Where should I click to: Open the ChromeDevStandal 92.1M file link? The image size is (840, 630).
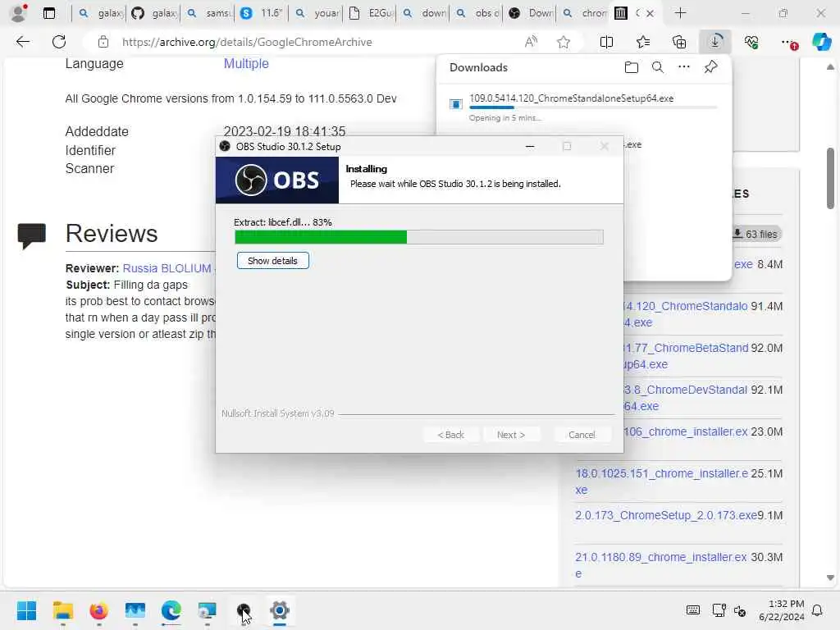[686, 398]
